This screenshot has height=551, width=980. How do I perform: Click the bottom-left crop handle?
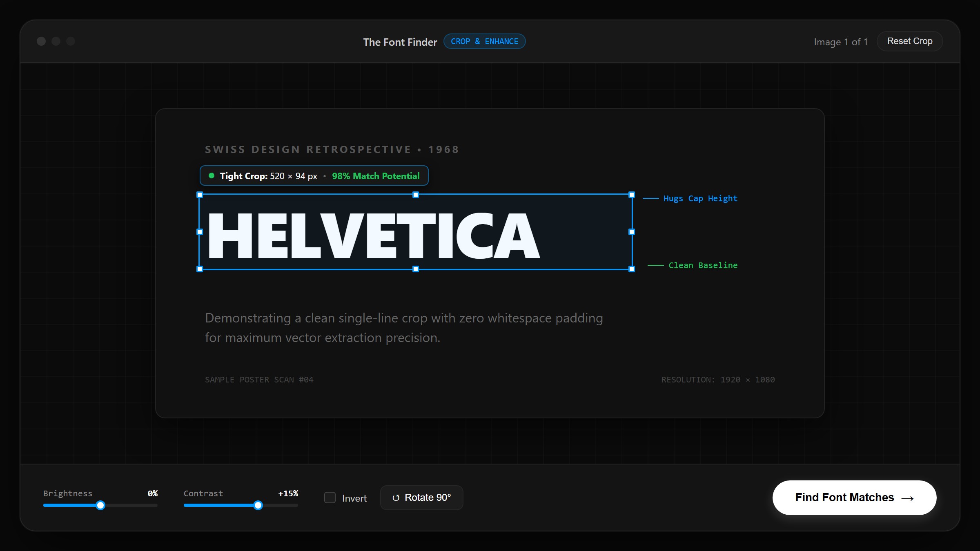click(200, 269)
